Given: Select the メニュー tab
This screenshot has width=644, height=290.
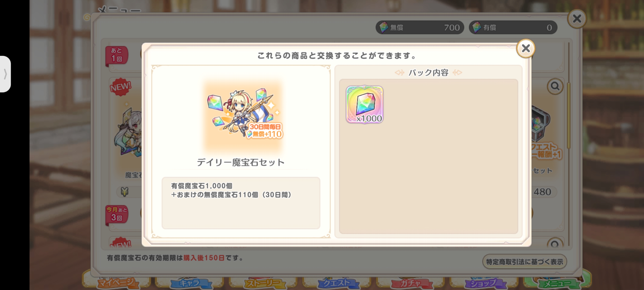Looking at the screenshot, I should [557, 282].
